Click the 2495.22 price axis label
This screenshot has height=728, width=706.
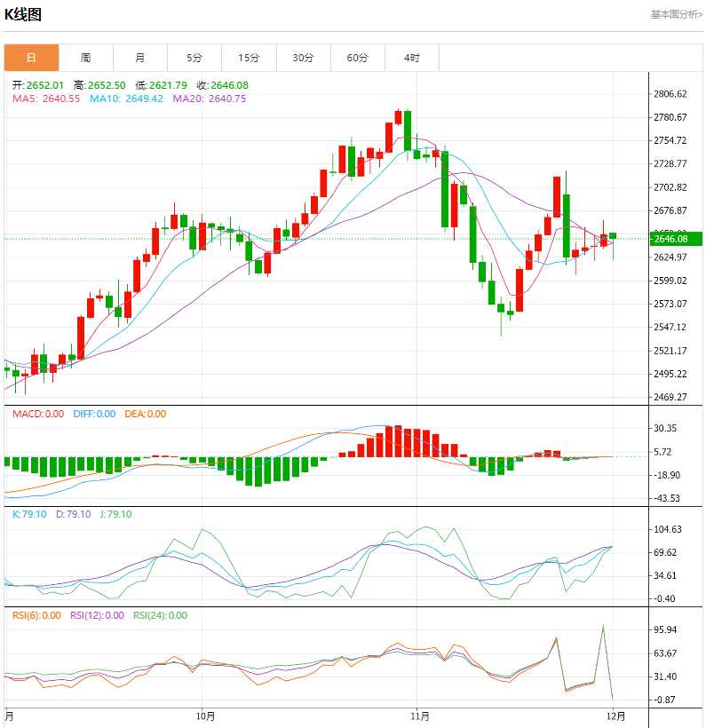(670, 374)
